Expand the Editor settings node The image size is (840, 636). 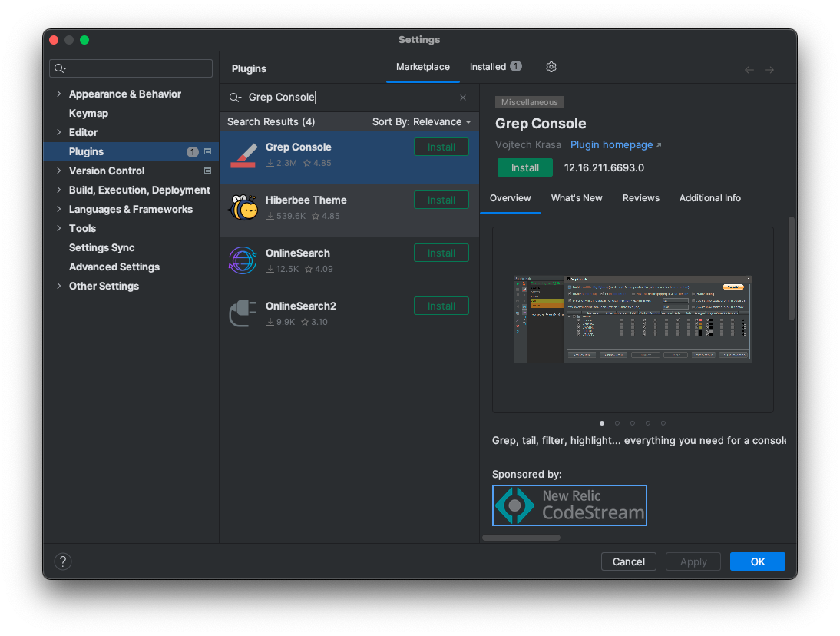tap(59, 132)
